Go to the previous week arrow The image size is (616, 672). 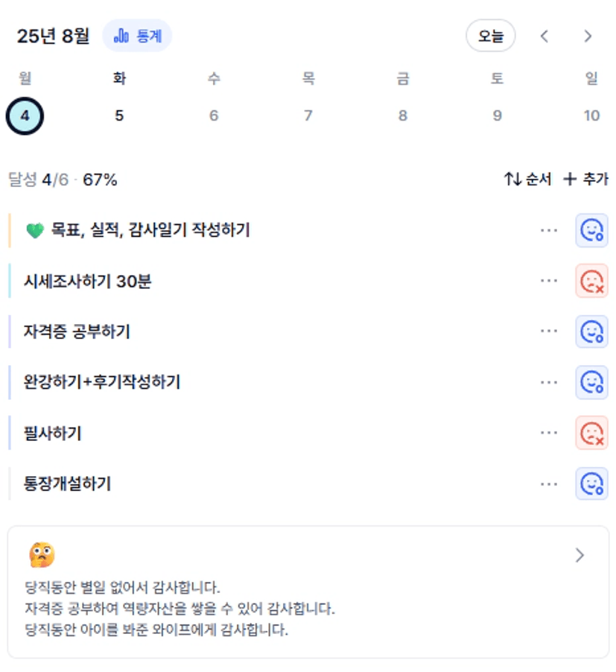544,36
